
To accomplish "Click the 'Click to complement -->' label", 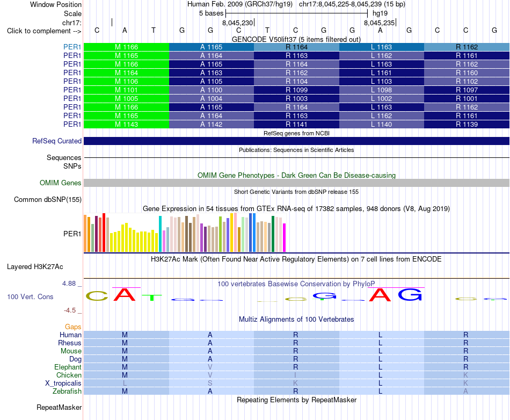I will (44, 31).
